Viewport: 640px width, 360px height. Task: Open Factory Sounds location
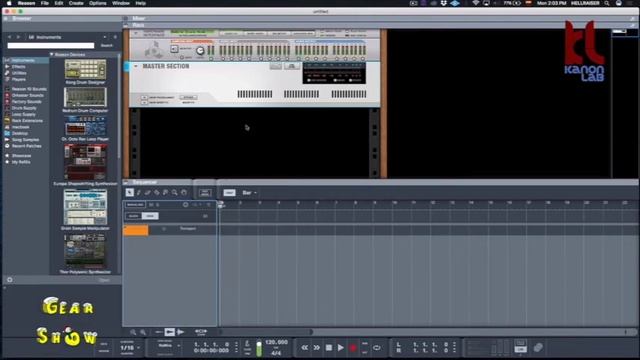27,102
